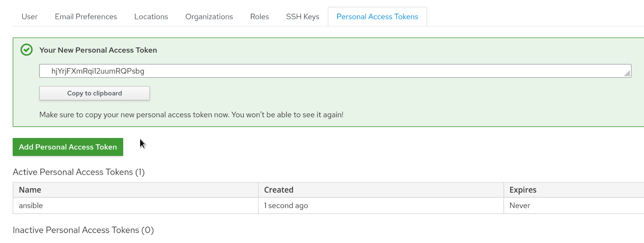Image resolution: width=644 pixels, height=243 pixels.
Task: Select the ansible token row name
Action: [31, 205]
